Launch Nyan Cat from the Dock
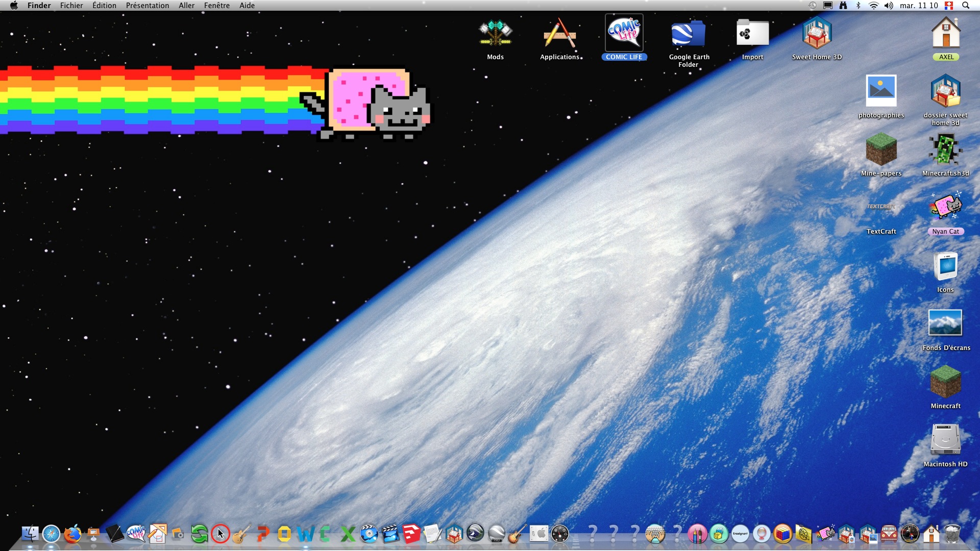Image resolution: width=980 pixels, height=551 pixels. click(825, 534)
